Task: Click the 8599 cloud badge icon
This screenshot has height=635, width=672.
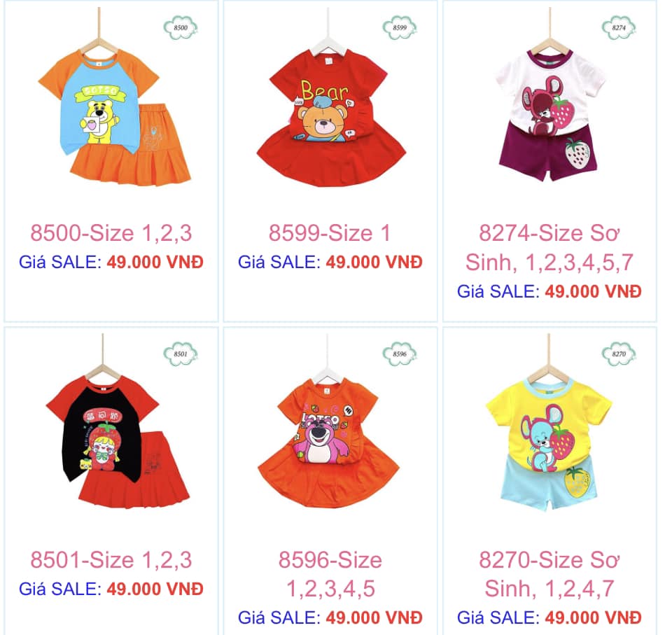Action: [400, 28]
